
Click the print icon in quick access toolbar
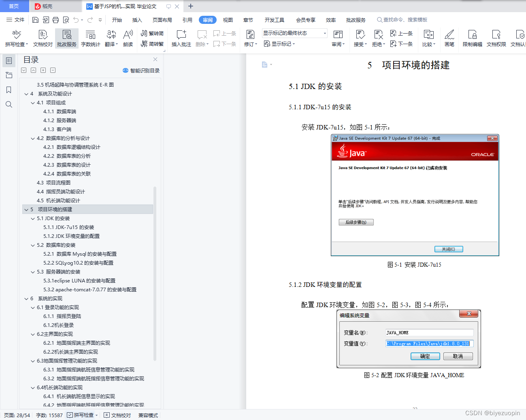coord(55,20)
